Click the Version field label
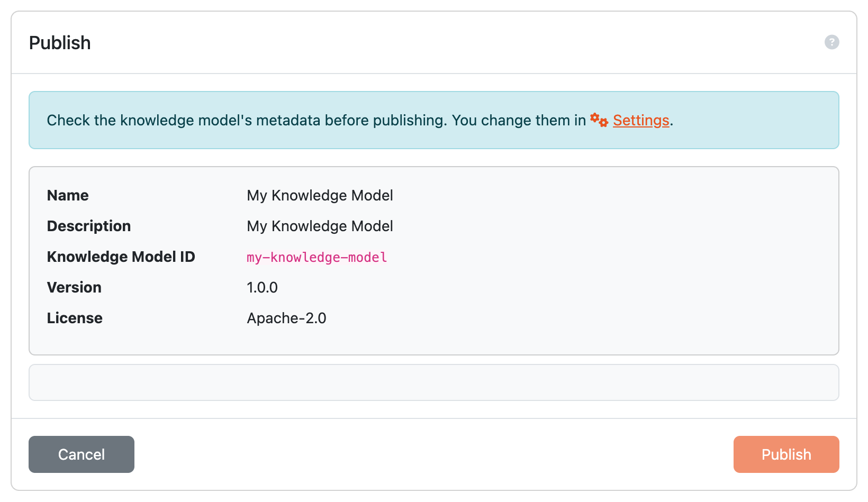The width and height of the screenshot is (868, 502). [74, 288]
